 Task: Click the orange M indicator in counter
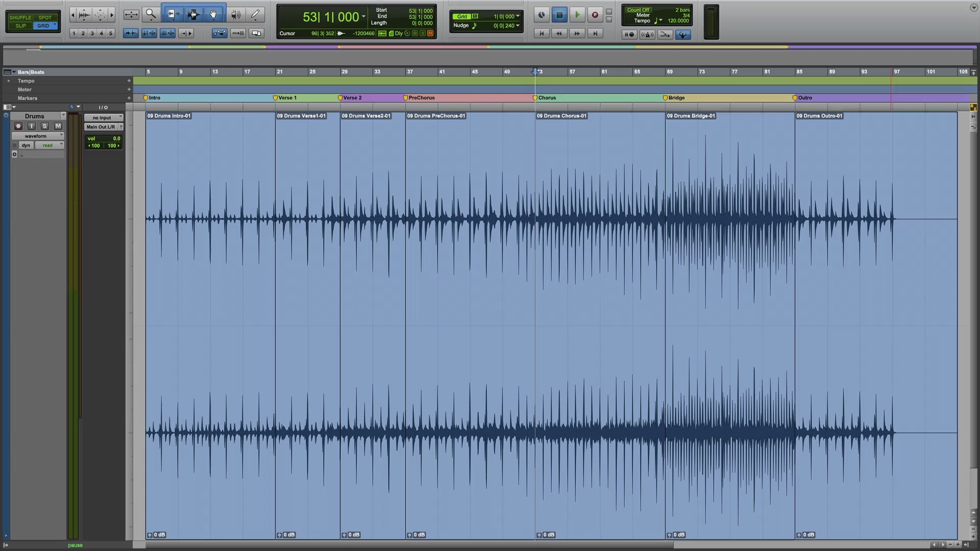430,34
